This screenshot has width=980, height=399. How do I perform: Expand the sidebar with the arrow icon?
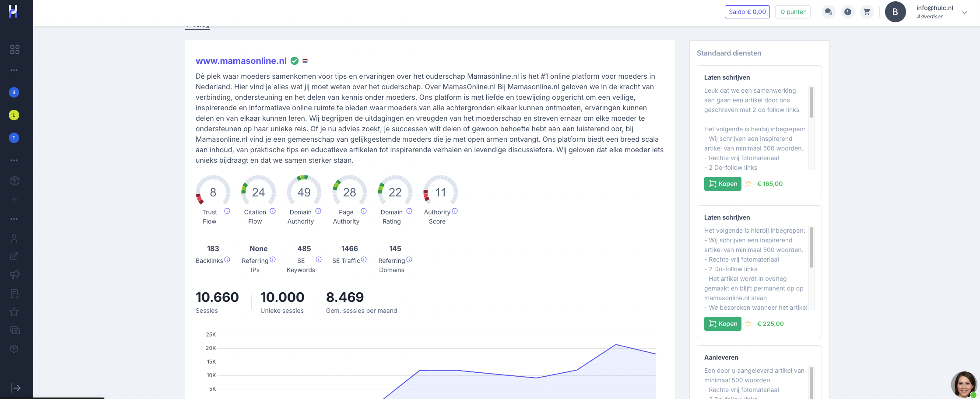[16, 388]
